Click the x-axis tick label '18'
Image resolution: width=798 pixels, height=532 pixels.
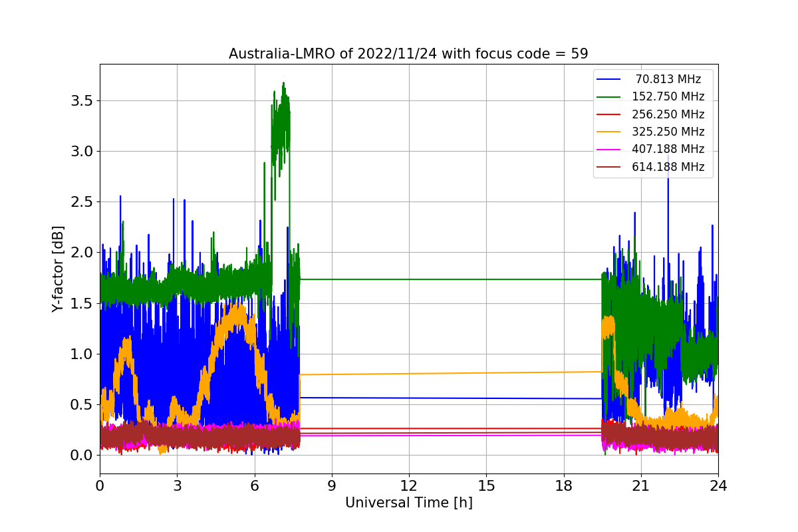coord(563,485)
